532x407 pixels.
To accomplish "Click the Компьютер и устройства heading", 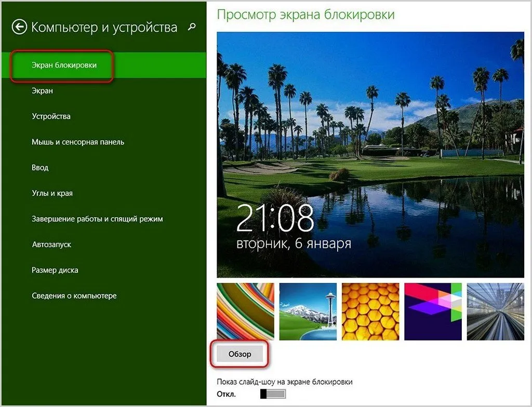I will tap(104, 27).
